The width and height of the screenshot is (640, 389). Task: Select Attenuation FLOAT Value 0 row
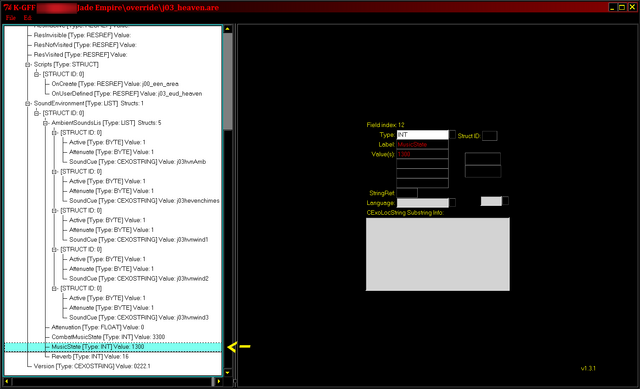coord(98,327)
